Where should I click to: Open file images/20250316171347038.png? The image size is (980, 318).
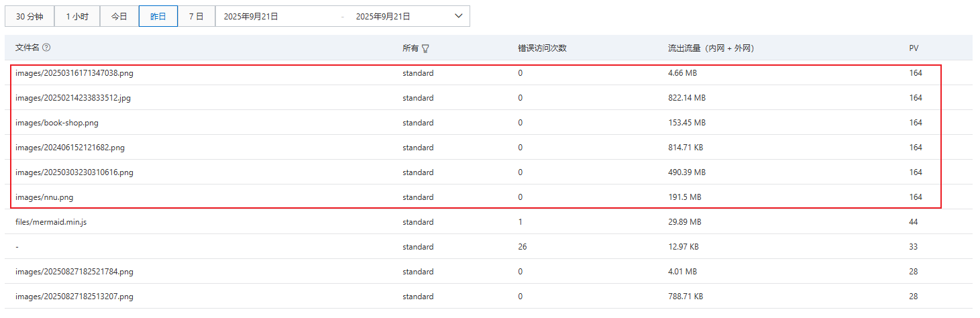pyautogui.click(x=74, y=73)
